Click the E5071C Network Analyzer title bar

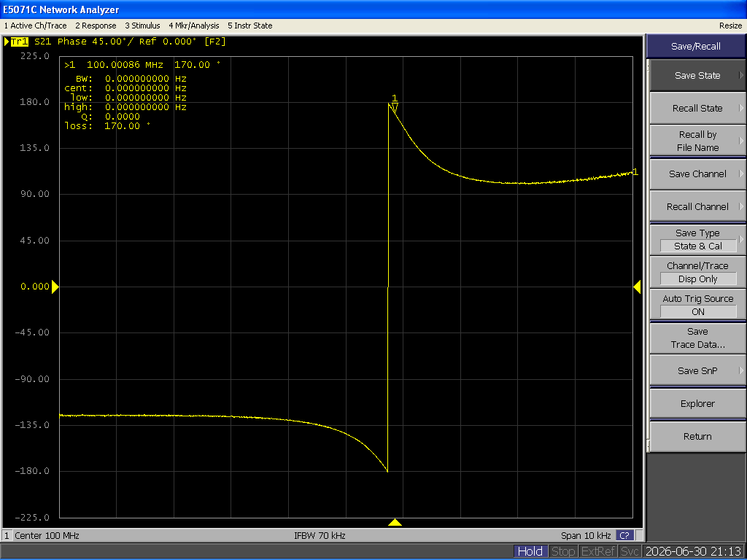click(x=373, y=9)
